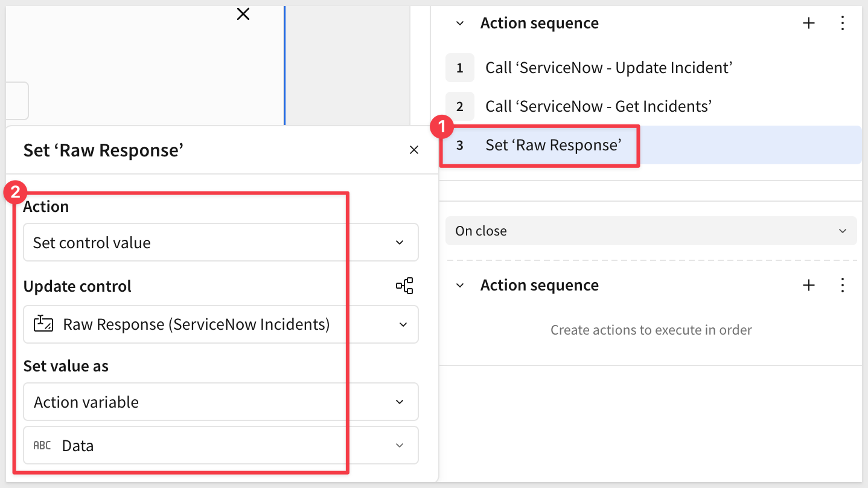Open the On close trigger dropdown
Image resolution: width=868 pixels, height=488 pixels.
651,231
